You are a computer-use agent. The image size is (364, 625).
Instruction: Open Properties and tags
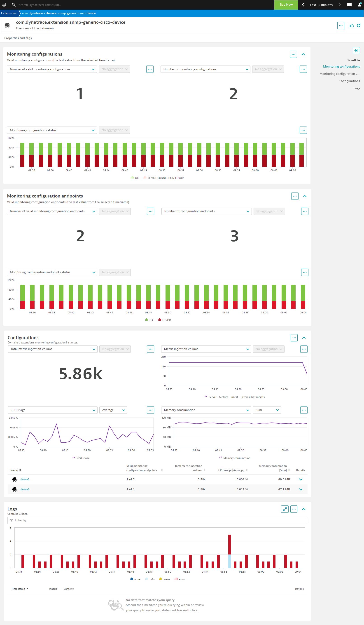18,38
